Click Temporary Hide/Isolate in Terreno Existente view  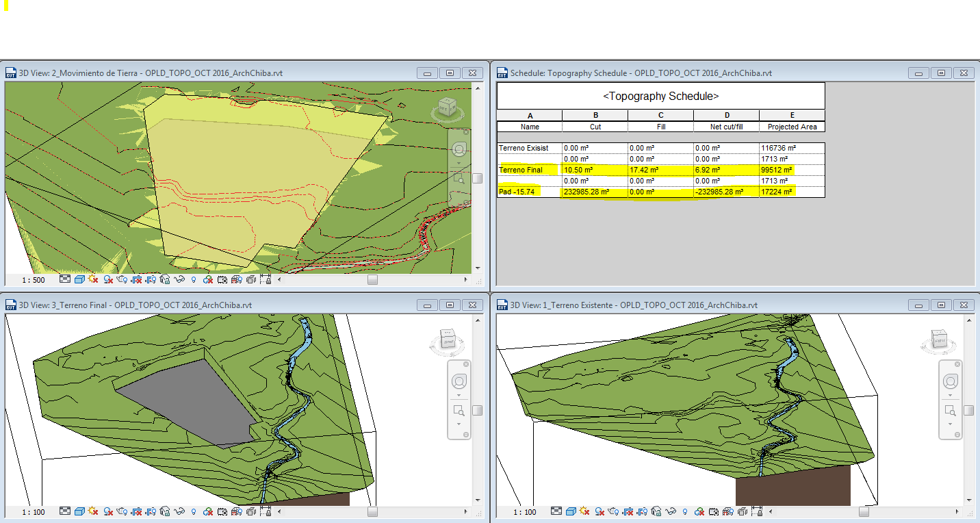coord(671,511)
